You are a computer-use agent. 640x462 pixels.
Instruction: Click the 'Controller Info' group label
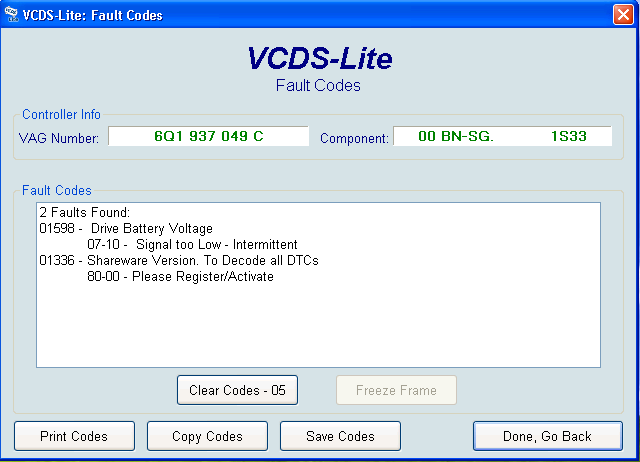pos(61,114)
